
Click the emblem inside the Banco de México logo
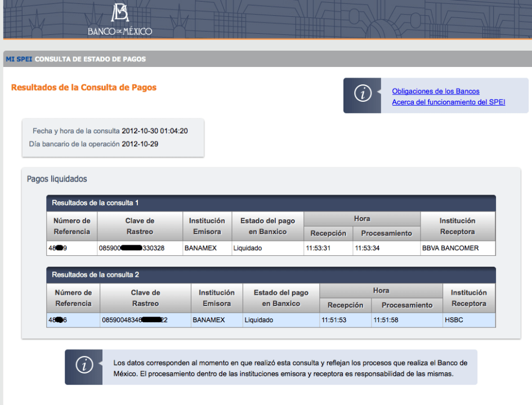(x=119, y=13)
